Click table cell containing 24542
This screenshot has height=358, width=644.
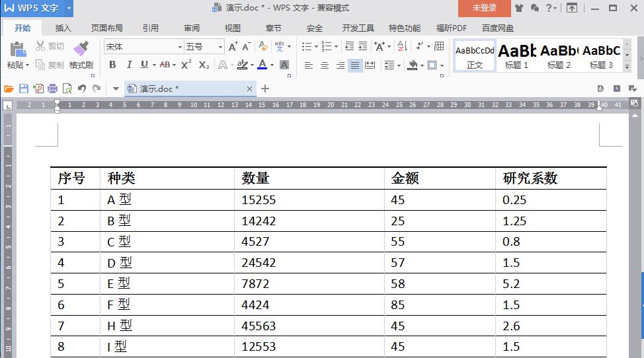(x=309, y=263)
